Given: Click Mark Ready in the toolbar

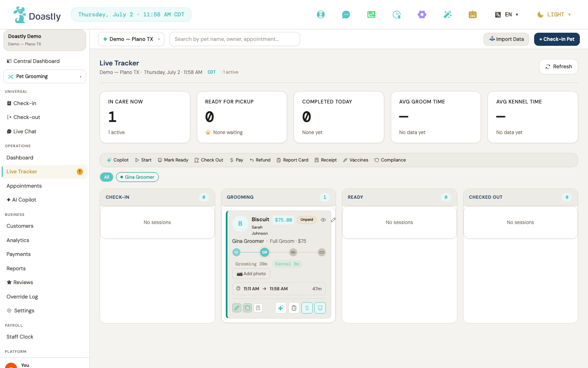Looking at the screenshot, I should 173,160.
